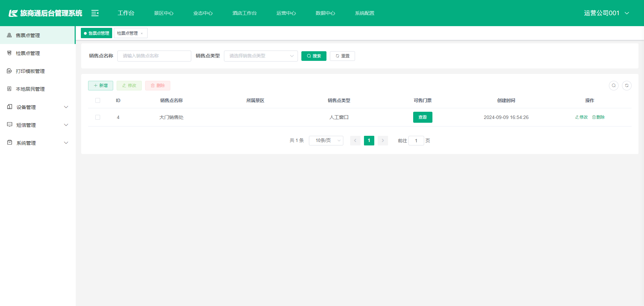
Task: Refresh table with the round refresh icon
Action: pyautogui.click(x=627, y=86)
